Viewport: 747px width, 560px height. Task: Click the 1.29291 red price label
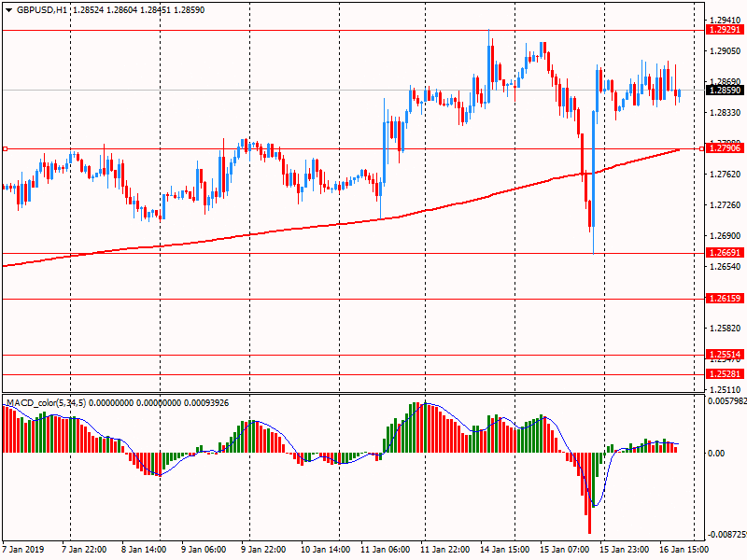(725, 30)
